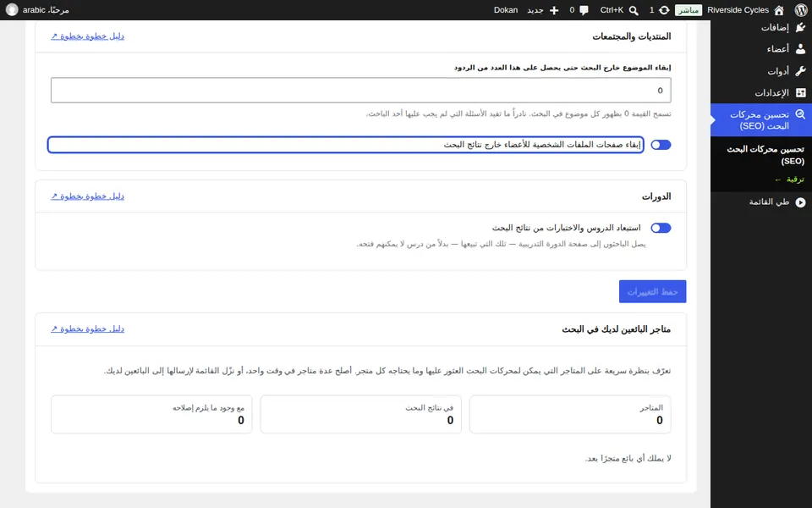
Task: Click the user avatar icon in admin bar
Action: click(11, 10)
